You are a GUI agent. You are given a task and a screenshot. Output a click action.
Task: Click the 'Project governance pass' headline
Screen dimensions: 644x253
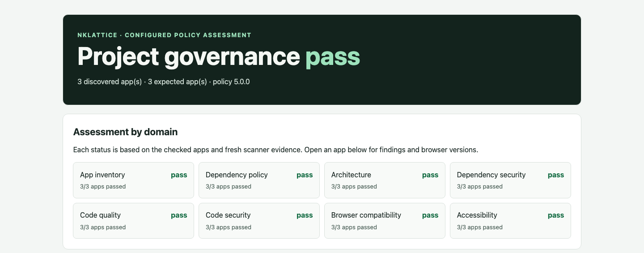(219, 57)
